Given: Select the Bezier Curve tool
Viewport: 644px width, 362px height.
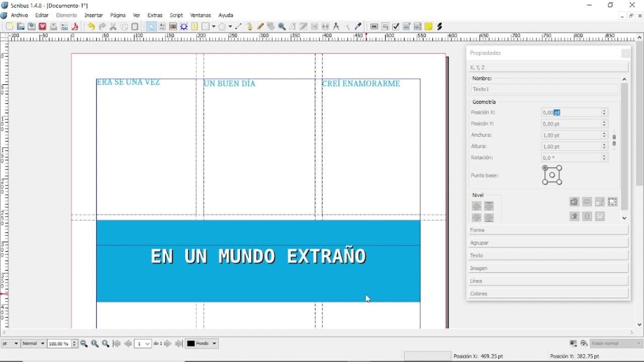Looking at the screenshot, I should [249, 27].
